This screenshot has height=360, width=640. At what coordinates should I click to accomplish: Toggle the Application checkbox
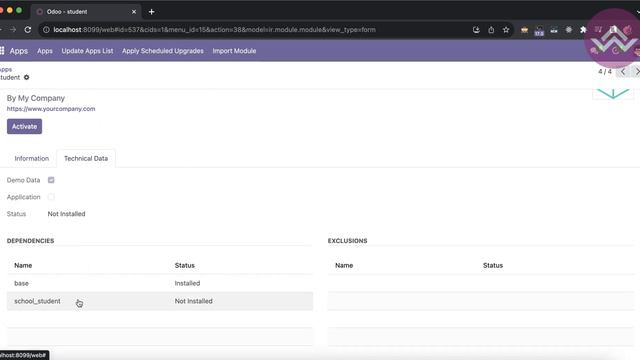coord(51,197)
